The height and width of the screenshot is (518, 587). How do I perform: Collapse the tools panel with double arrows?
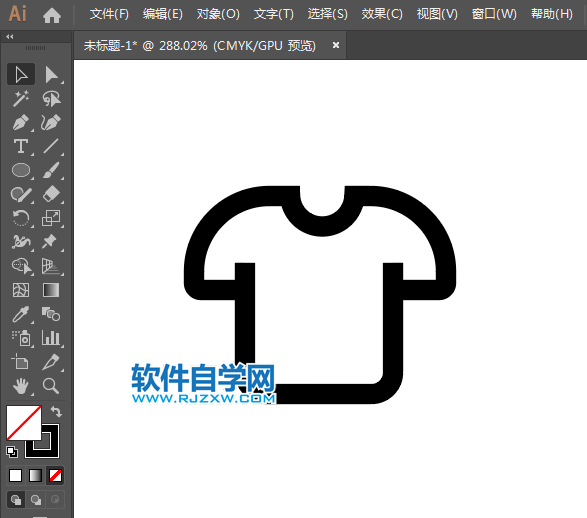pos(10,36)
